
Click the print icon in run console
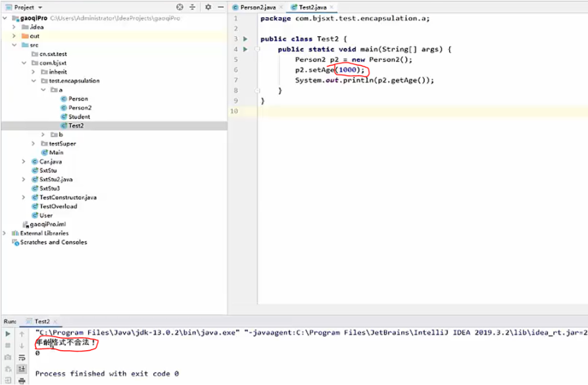pyautogui.click(x=22, y=381)
